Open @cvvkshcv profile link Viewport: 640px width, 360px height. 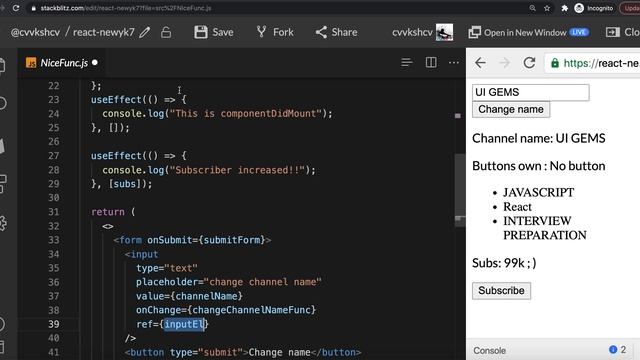[x=35, y=32]
